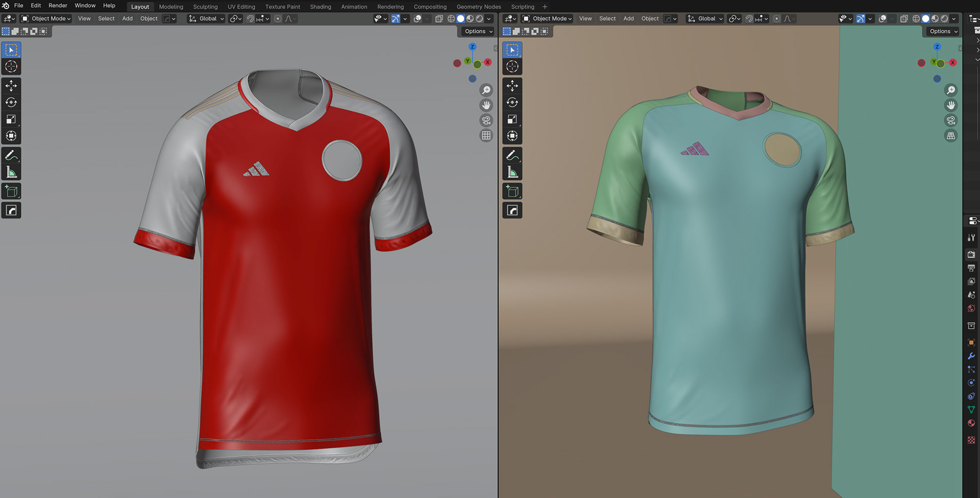Select the Measure tool in right viewport

pos(512,172)
